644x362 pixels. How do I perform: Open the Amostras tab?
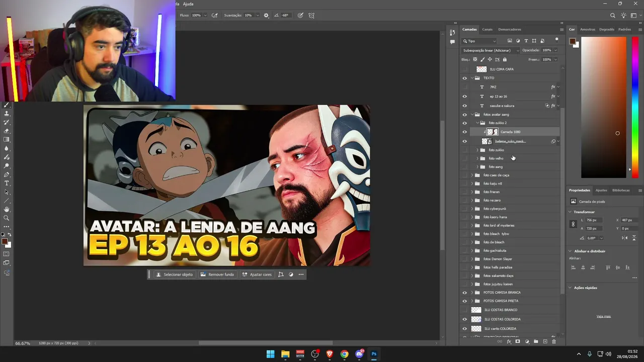pos(588,29)
